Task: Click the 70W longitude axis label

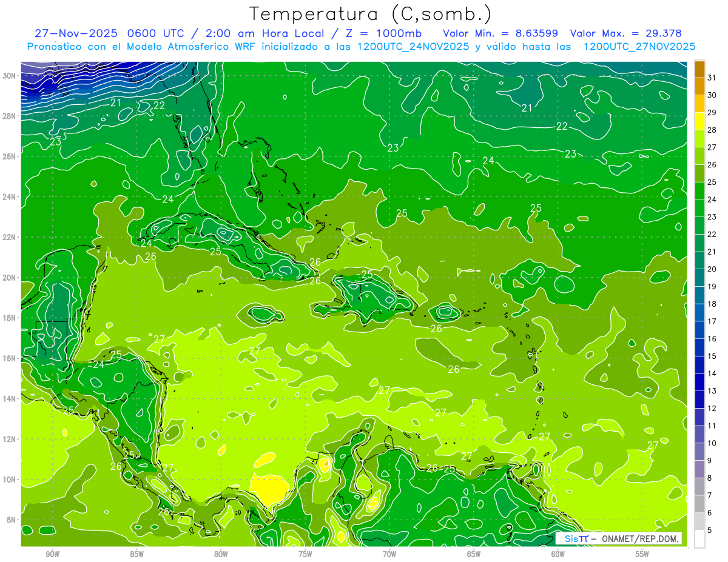Action: pyautogui.click(x=389, y=554)
